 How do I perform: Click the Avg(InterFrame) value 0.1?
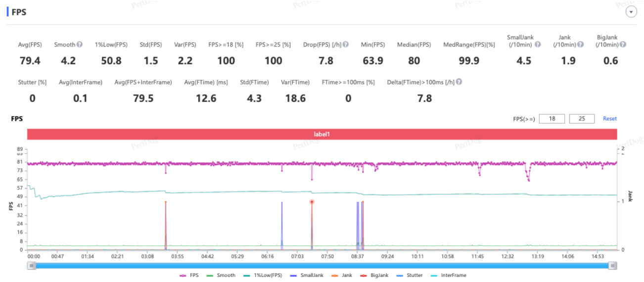coord(80,98)
